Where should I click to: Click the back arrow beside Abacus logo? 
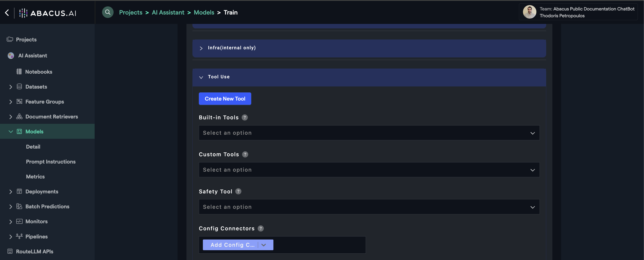click(x=7, y=13)
